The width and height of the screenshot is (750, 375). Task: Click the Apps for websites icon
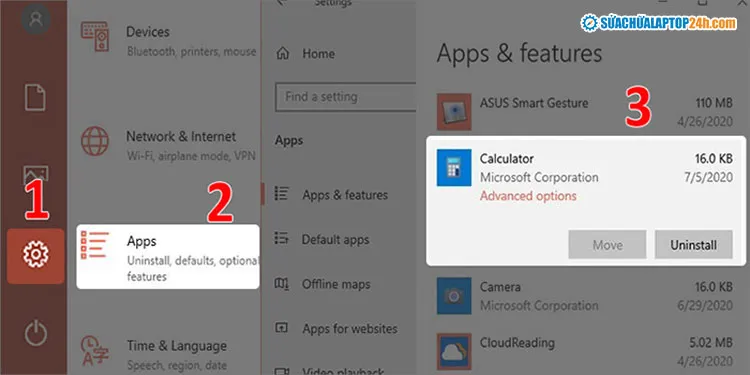point(281,328)
